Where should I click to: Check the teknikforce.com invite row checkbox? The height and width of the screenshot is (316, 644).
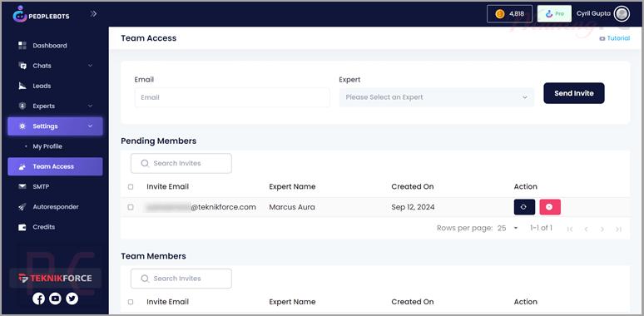[x=131, y=207]
